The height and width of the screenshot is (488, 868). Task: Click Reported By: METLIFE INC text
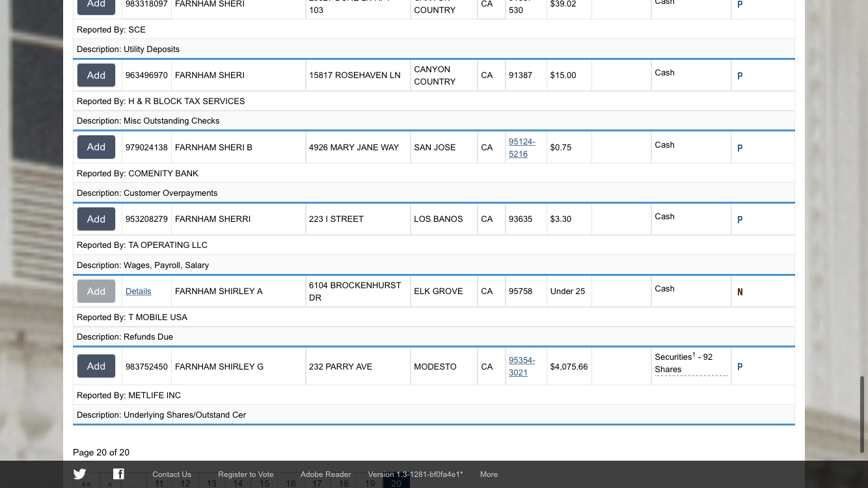[x=129, y=396]
